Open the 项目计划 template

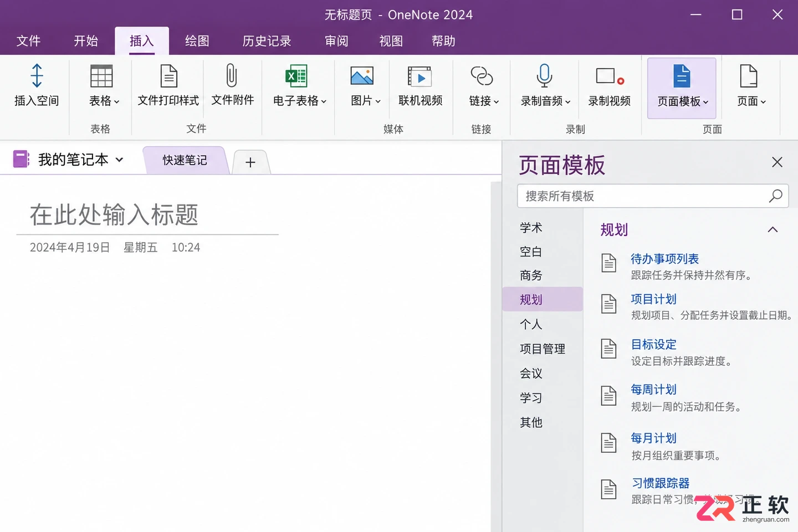[654, 299]
